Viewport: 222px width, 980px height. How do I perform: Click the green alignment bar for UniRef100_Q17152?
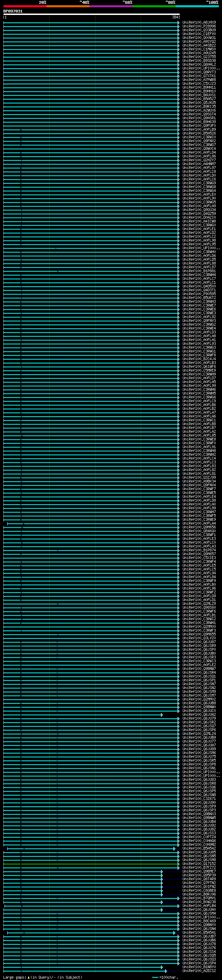coord(91,864)
